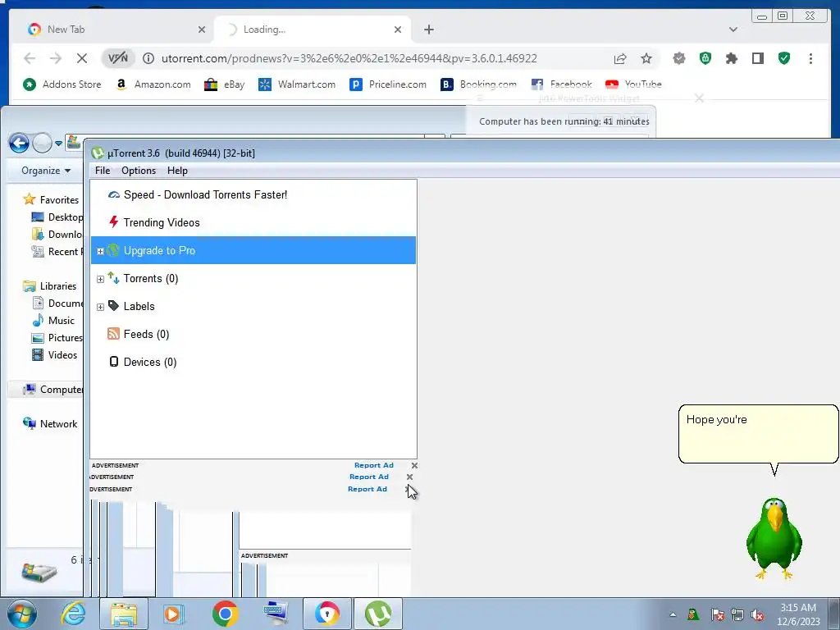Open the browser tab search dropdown
840x630 pixels.
point(733,30)
